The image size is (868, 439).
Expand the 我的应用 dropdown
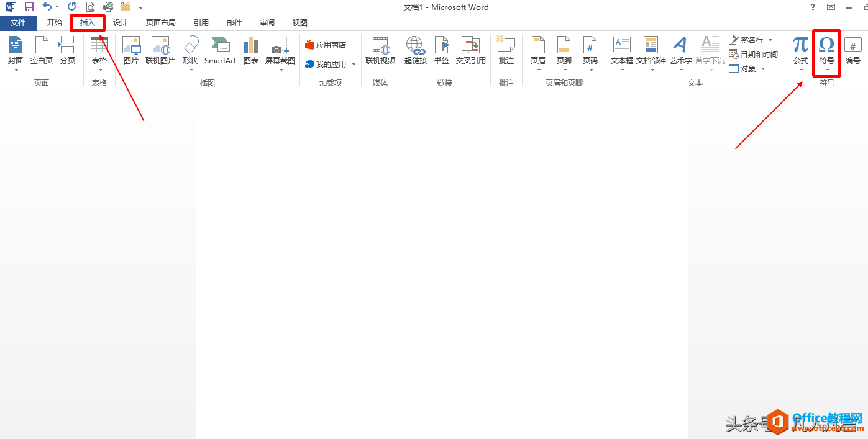coord(354,65)
